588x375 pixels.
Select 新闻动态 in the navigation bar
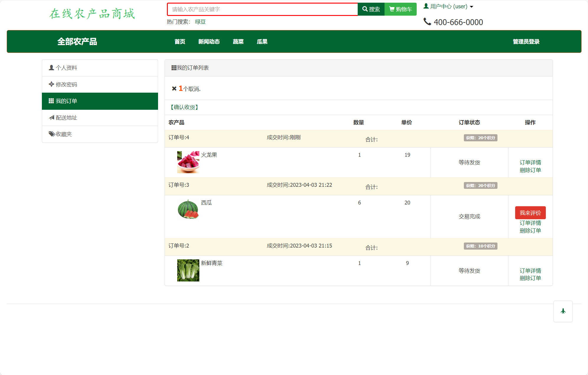point(209,42)
